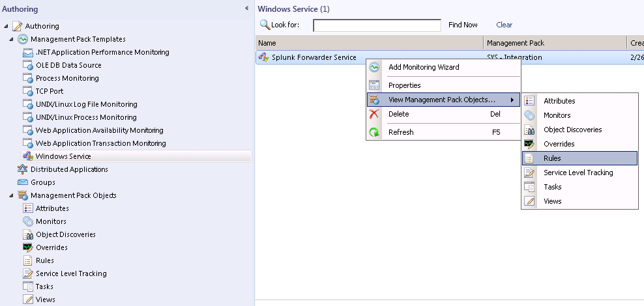Click the red Delete icon in context menu
Viewport: 644px width, 306px height.
374,114
